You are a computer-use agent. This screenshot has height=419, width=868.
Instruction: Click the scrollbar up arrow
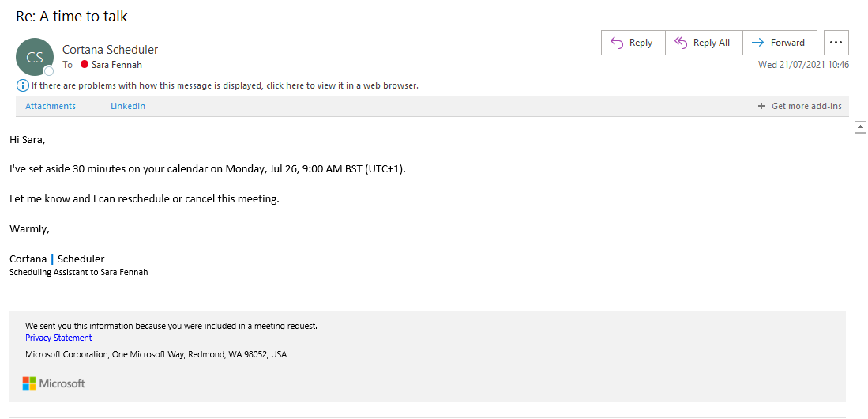(861, 126)
